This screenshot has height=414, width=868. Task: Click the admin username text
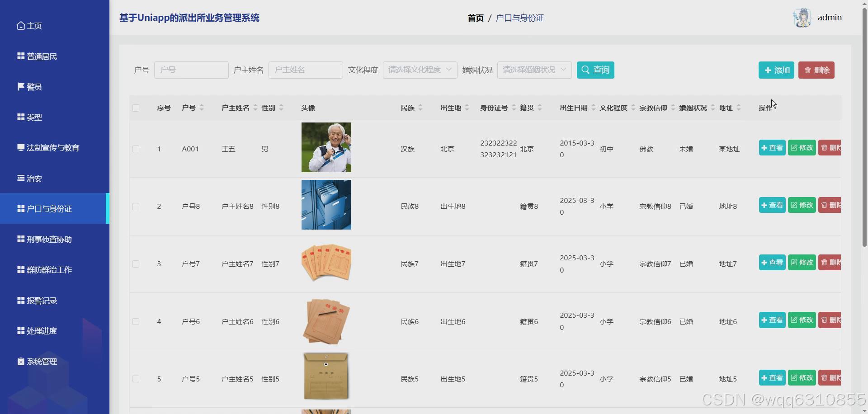tap(830, 18)
